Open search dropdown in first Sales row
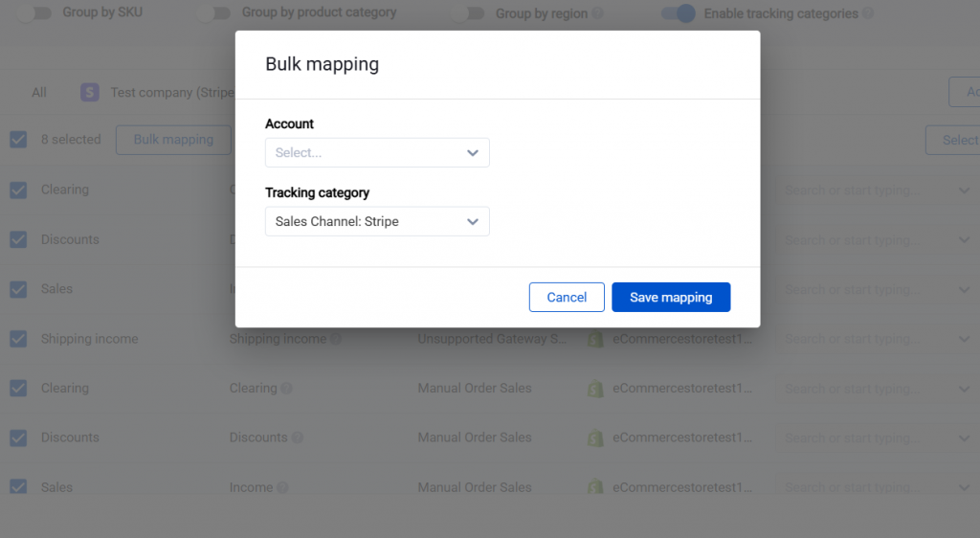This screenshot has height=538, width=980. tap(878, 289)
